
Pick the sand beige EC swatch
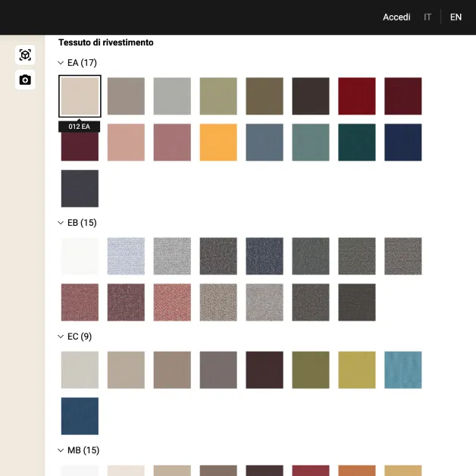pyautogui.click(x=126, y=370)
